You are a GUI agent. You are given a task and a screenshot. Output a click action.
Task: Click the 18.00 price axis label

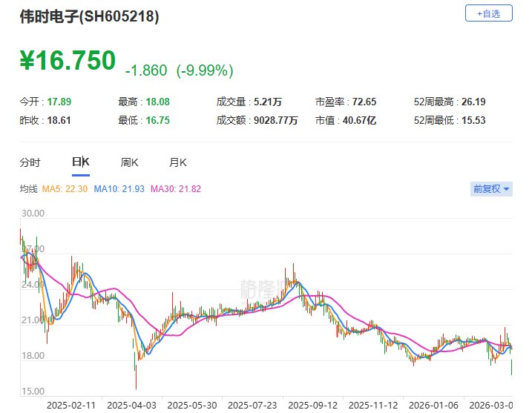33,356
